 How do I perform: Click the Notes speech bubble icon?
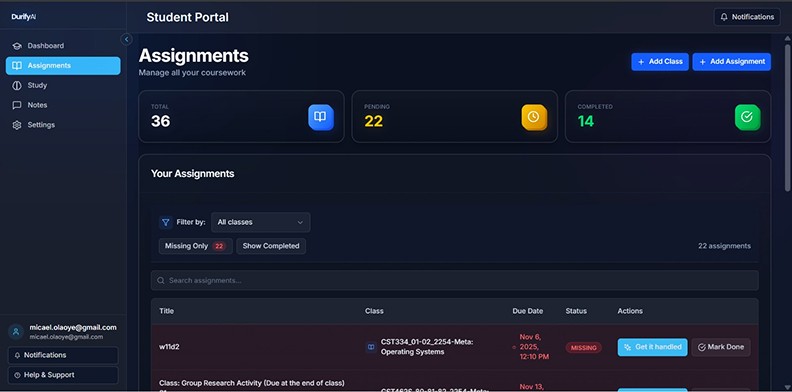(x=17, y=105)
